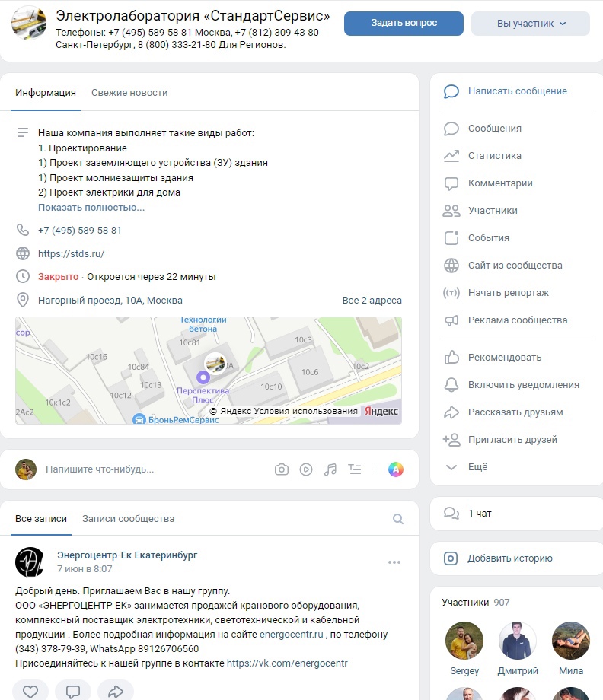This screenshot has height=700, width=603.
Task: Click the comment bubble icon under post
Action: [x=73, y=692]
